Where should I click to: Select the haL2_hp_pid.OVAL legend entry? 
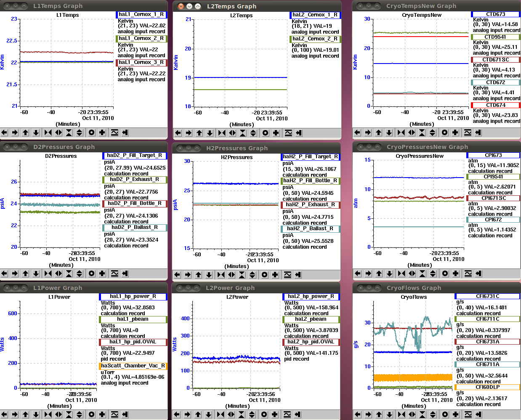tap(311, 342)
